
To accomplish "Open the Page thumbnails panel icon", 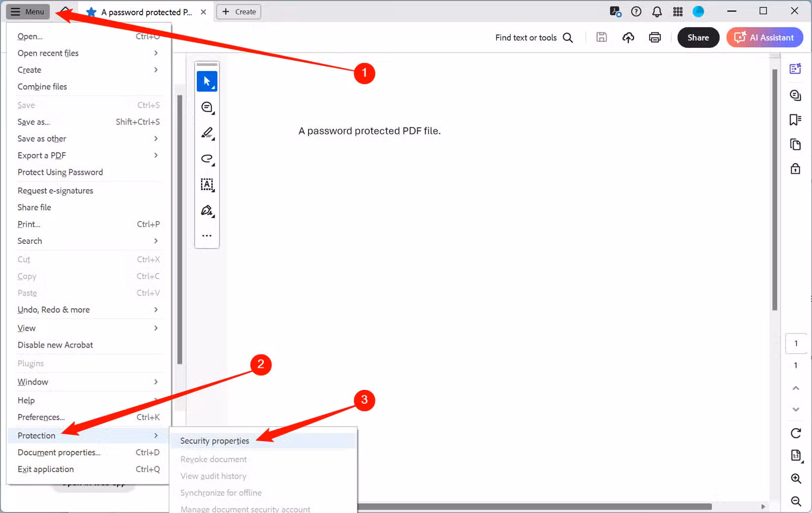I will tap(795, 144).
